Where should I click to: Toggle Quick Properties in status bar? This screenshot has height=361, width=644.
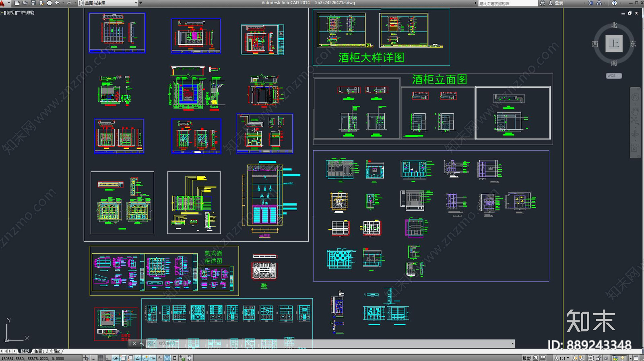click(174, 358)
